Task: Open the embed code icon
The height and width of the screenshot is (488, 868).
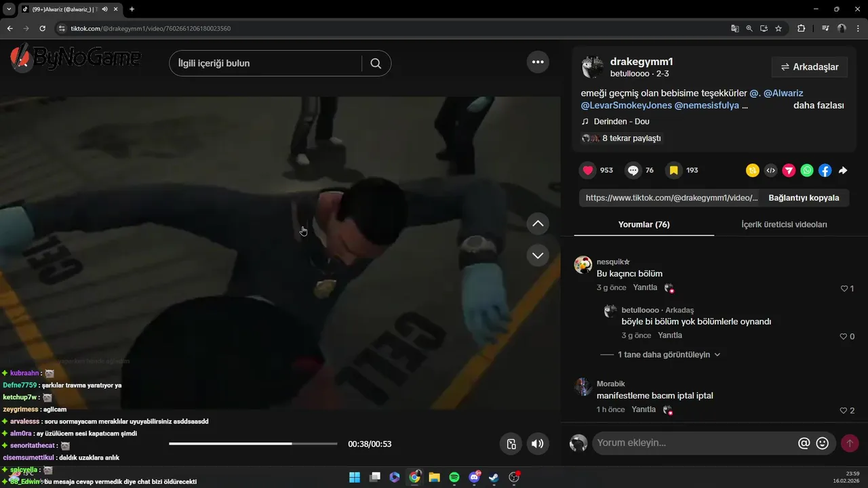Action: click(x=770, y=171)
